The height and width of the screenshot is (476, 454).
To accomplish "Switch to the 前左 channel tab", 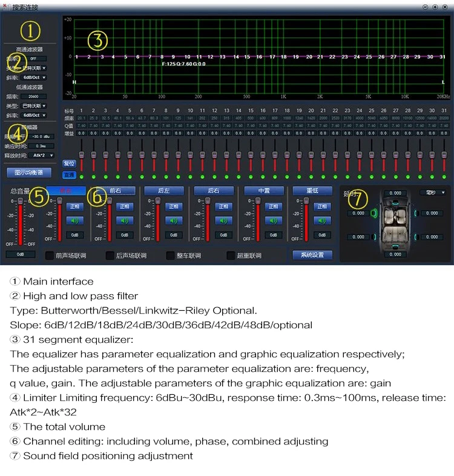I will point(66,191).
